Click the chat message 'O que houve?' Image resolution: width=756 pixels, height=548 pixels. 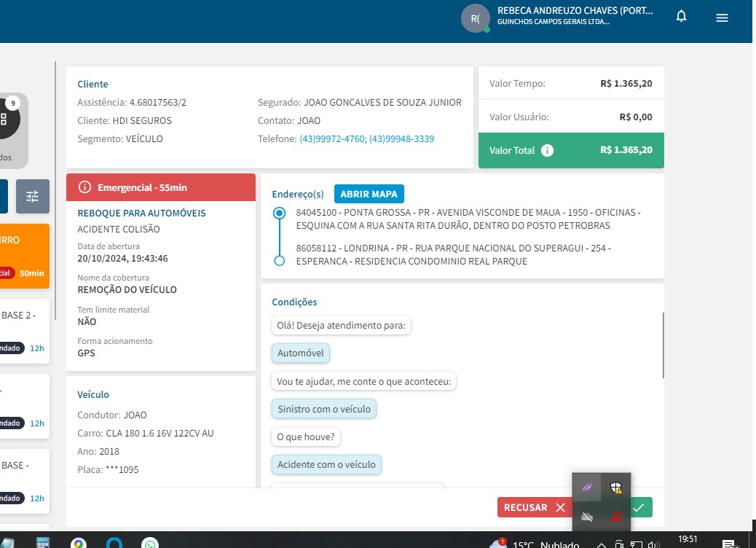point(306,437)
